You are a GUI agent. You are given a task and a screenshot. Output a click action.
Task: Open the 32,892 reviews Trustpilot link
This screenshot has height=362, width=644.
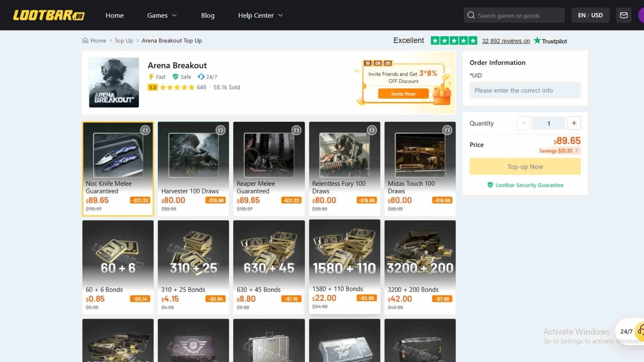506,41
